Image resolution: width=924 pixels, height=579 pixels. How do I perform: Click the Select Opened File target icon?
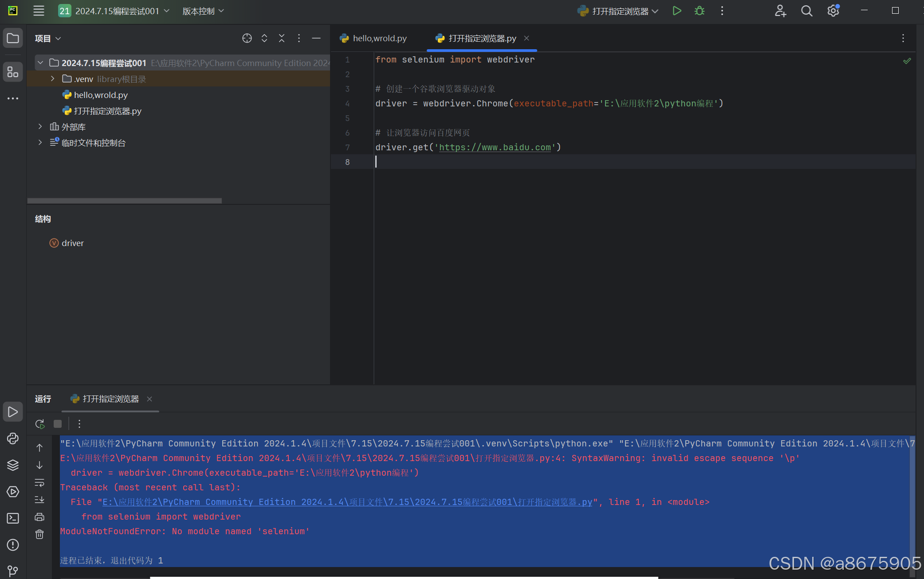(247, 39)
